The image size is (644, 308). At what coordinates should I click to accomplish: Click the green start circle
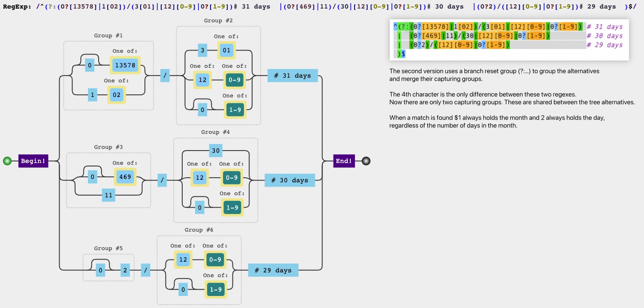pos(7,161)
